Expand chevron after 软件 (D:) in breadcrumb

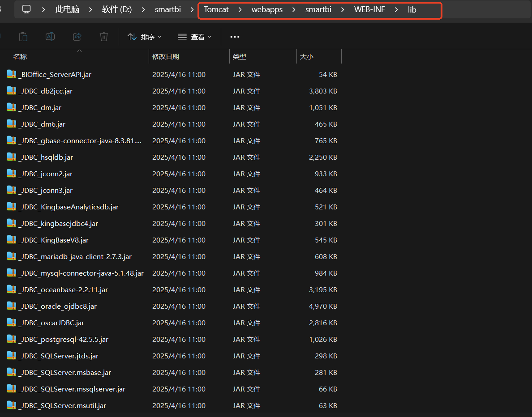(143, 9)
